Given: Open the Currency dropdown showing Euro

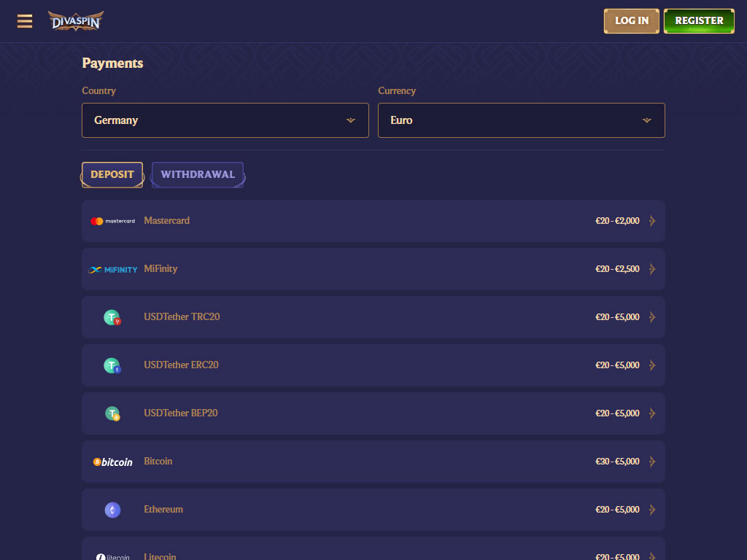Looking at the screenshot, I should point(521,120).
